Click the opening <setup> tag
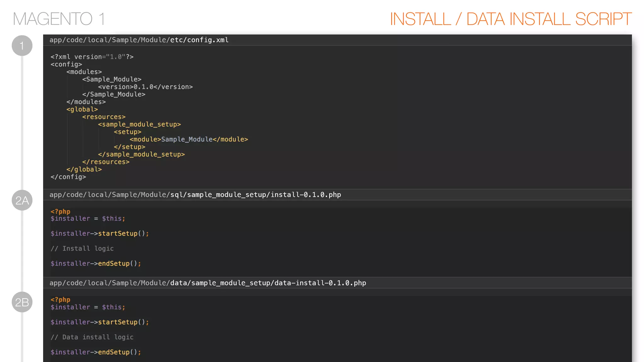644x362 pixels. click(128, 132)
